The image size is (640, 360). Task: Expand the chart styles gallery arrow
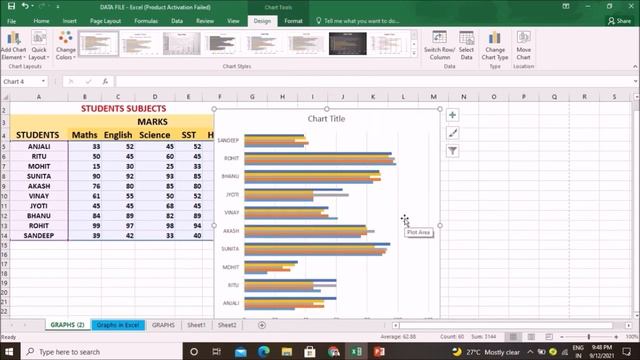pos(414,53)
